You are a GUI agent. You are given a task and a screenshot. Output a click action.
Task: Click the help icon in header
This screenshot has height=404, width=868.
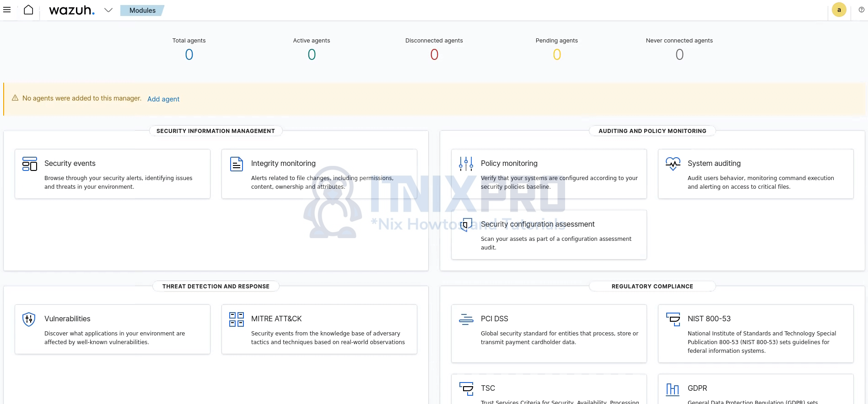(x=861, y=10)
